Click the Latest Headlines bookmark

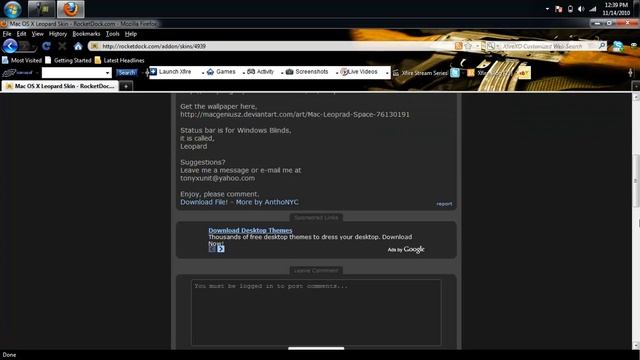(120, 60)
